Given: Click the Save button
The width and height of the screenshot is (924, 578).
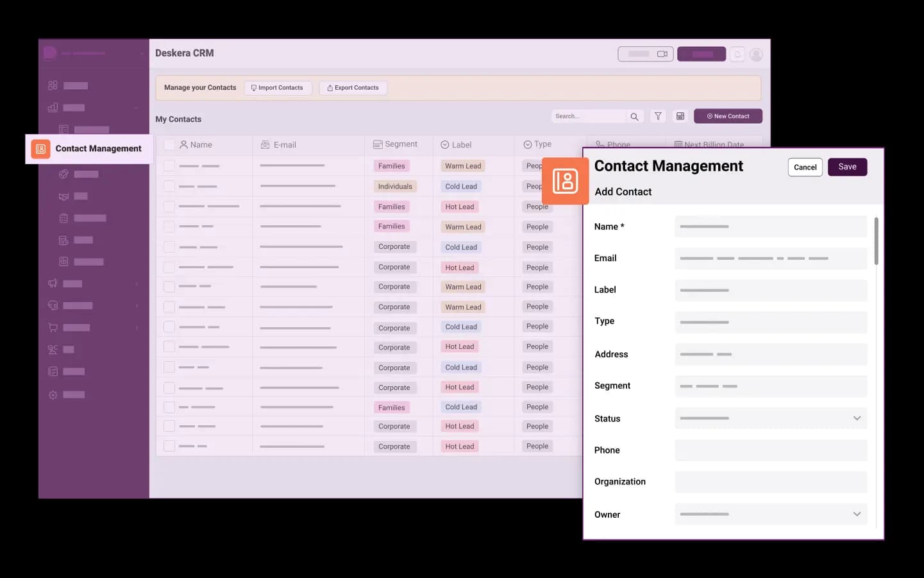Looking at the screenshot, I should pyautogui.click(x=847, y=167).
